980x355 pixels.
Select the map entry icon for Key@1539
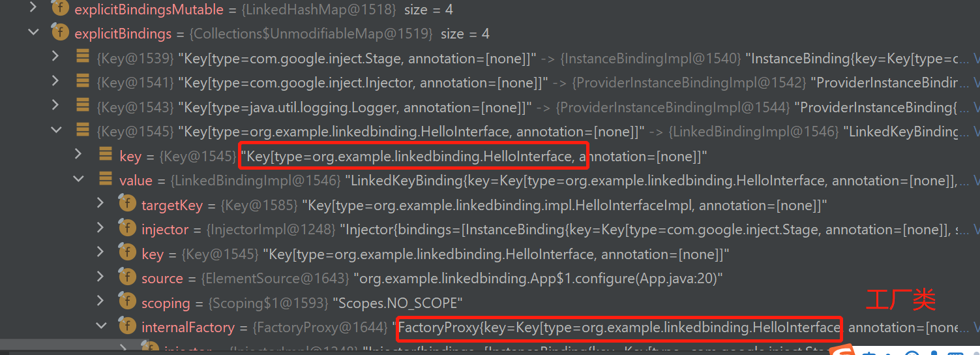[x=83, y=57]
